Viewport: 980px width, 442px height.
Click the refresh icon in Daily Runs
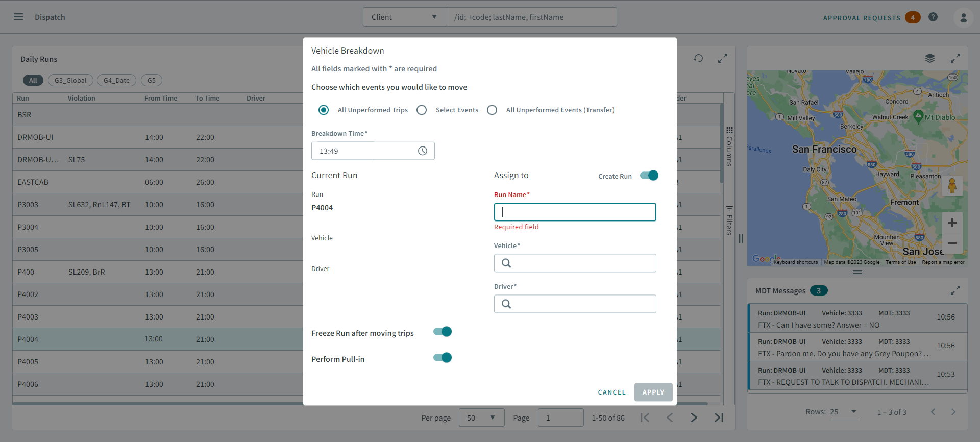coord(698,58)
